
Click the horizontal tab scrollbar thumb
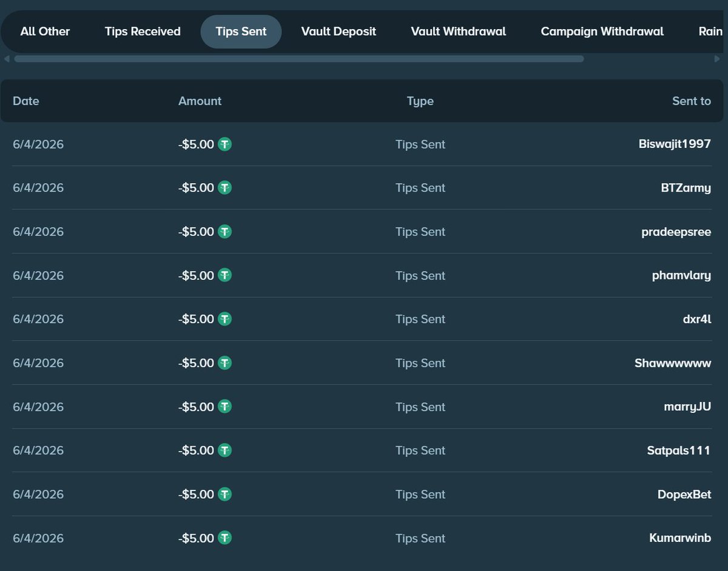pyautogui.click(x=298, y=59)
